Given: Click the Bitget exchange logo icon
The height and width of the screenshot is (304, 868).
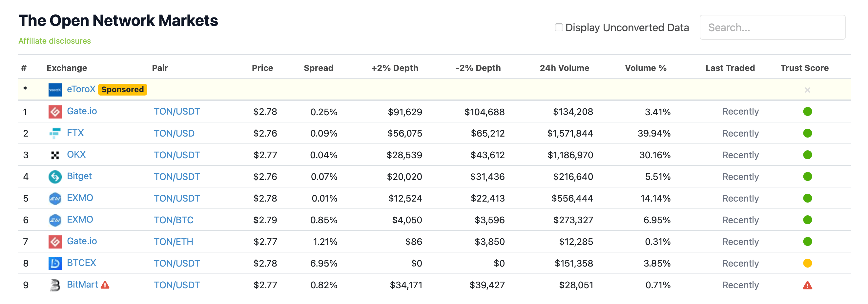Looking at the screenshot, I should click(55, 177).
